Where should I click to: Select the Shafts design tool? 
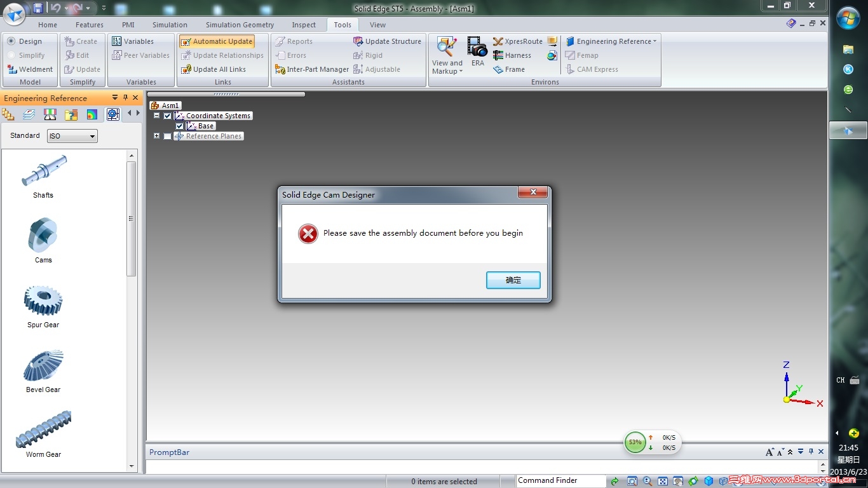(x=43, y=176)
